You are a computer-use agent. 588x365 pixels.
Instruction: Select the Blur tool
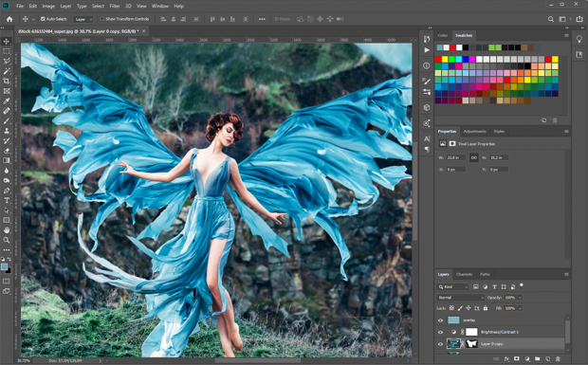(7, 171)
